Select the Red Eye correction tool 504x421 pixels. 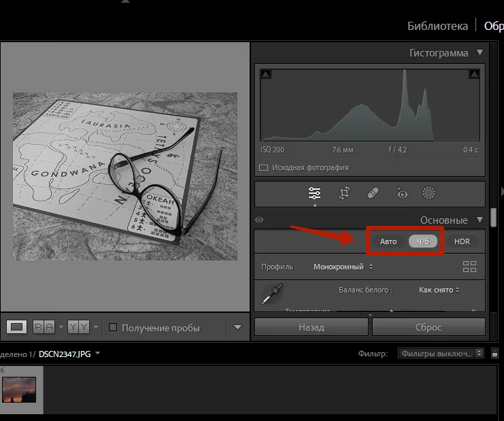pos(402,193)
